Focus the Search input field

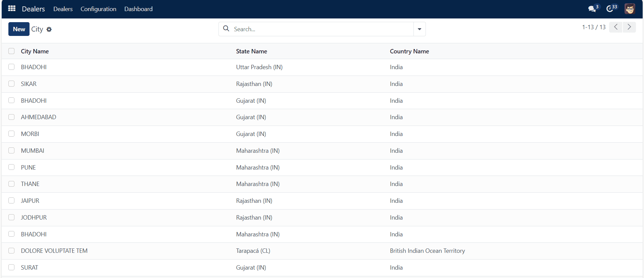[x=322, y=29]
